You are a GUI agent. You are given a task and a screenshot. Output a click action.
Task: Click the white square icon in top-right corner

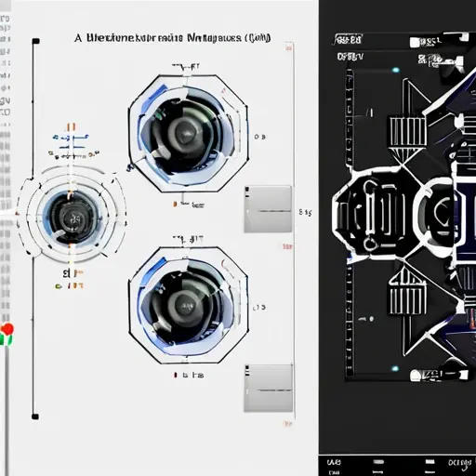(464, 37)
